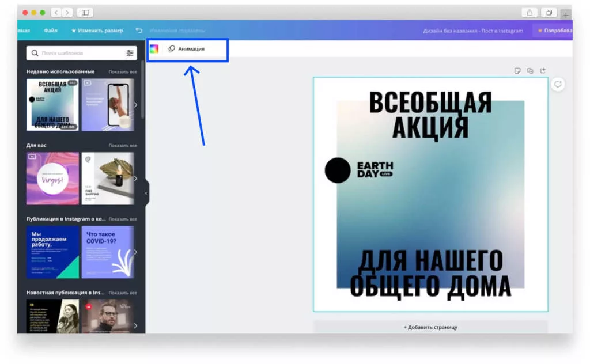The width and height of the screenshot is (590, 364).
Task: Toggle the browser sidebar button
Action: click(85, 13)
